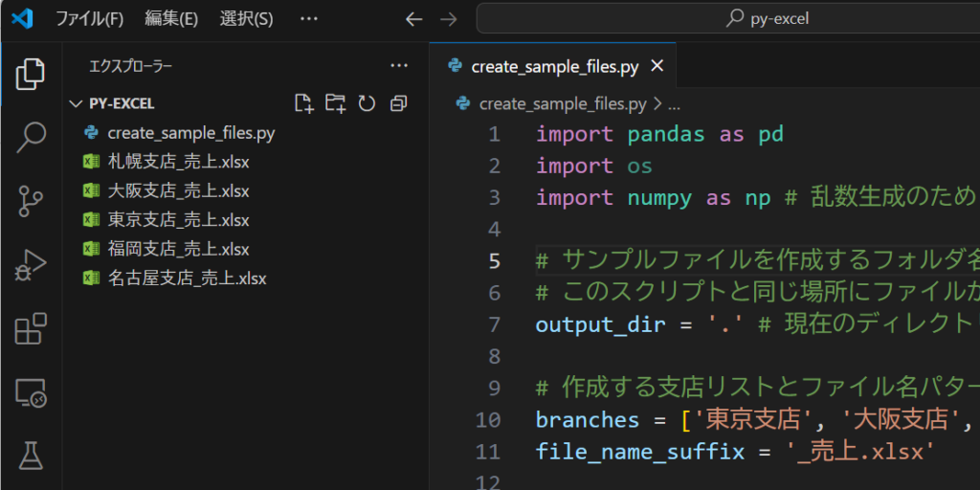
Task: Collapse all folders in Explorer
Action: [x=398, y=103]
